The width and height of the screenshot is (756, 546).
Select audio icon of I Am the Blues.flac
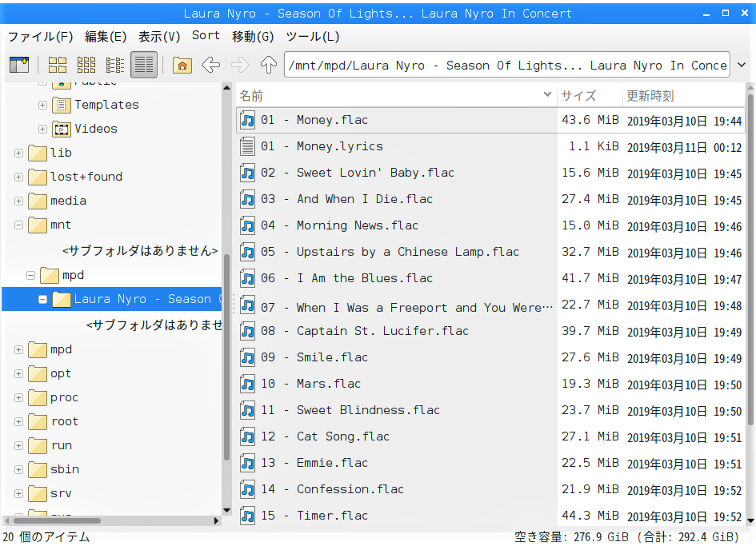247,278
